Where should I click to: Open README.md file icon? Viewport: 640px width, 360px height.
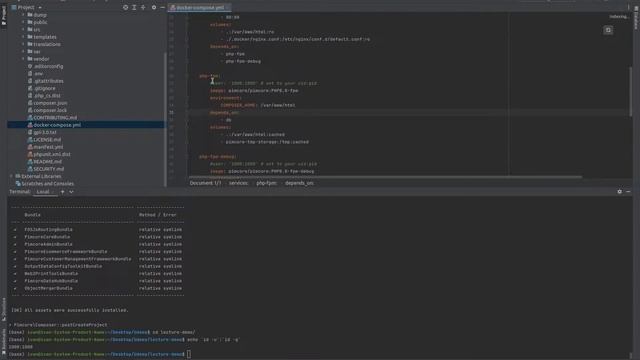30,162
